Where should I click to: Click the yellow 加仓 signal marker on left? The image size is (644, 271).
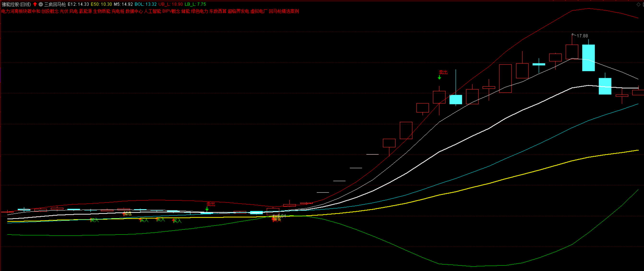pos(127,213)
